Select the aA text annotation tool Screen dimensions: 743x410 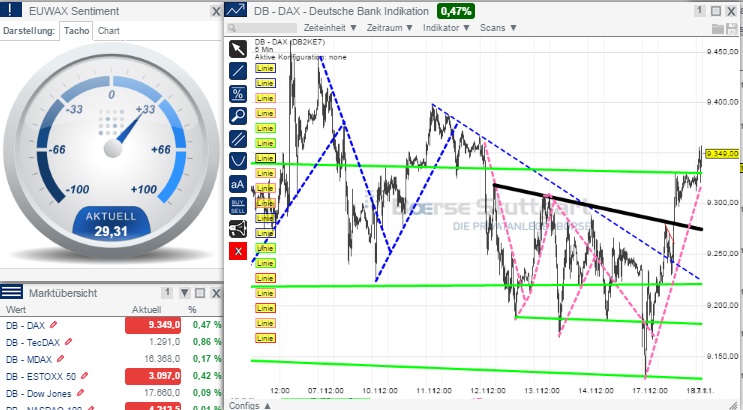pyautogui.click(x=238, y=184)
